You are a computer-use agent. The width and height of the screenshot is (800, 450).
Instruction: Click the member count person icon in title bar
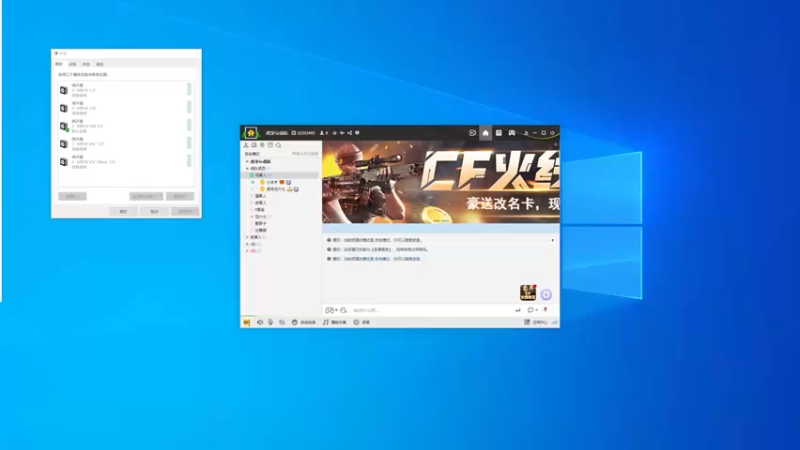322,133
